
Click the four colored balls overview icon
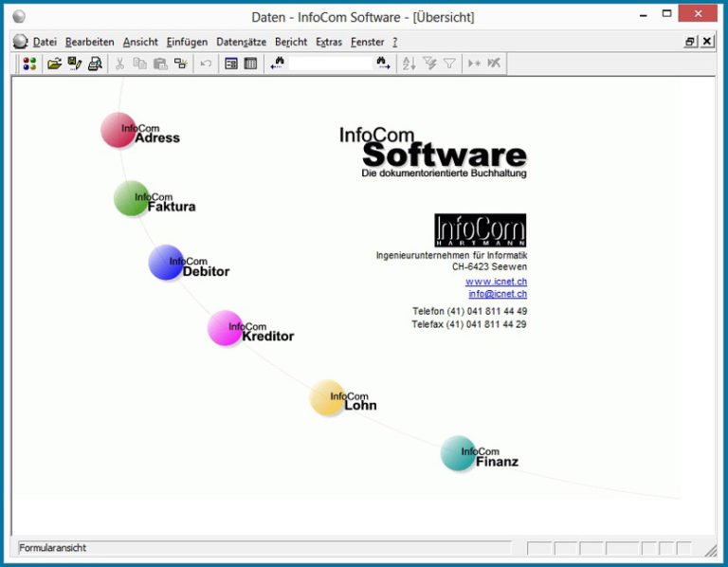[x=29, y=64]
